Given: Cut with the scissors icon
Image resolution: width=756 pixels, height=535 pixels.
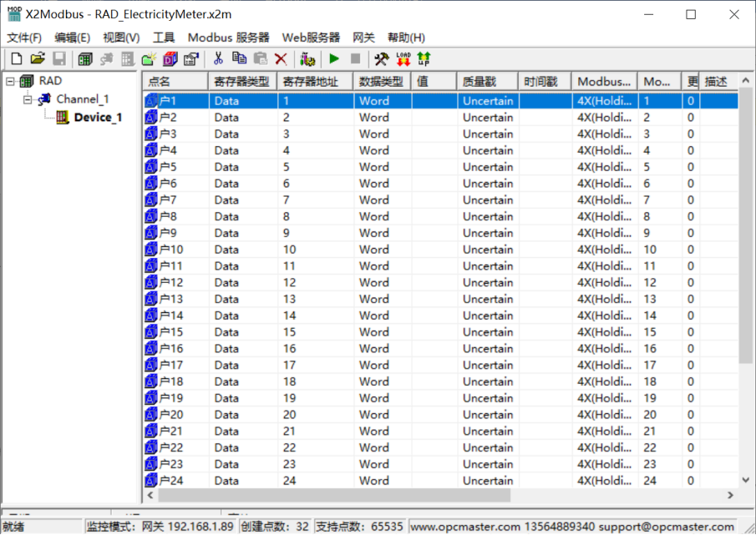Looking at the screenshot, I should (x=218, y=58).
